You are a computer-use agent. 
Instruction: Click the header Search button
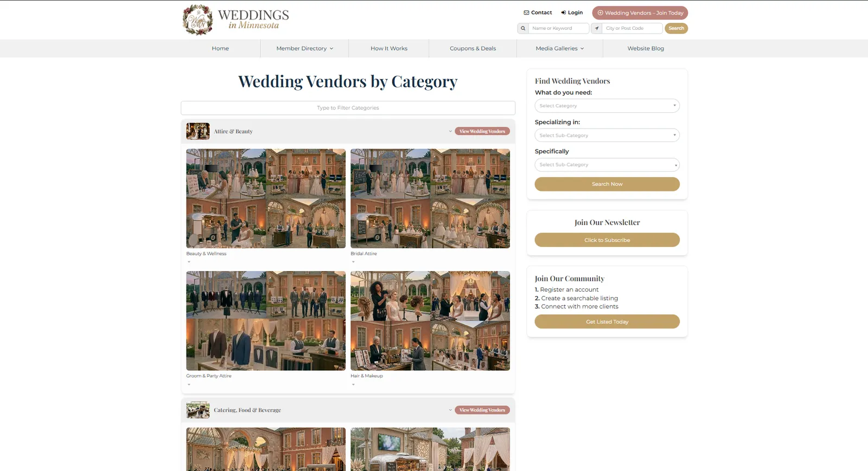(x=676, y=28)
